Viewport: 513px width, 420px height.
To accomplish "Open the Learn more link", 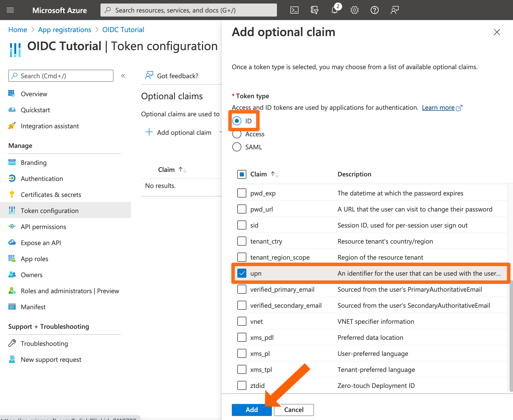I will point(438,108).
